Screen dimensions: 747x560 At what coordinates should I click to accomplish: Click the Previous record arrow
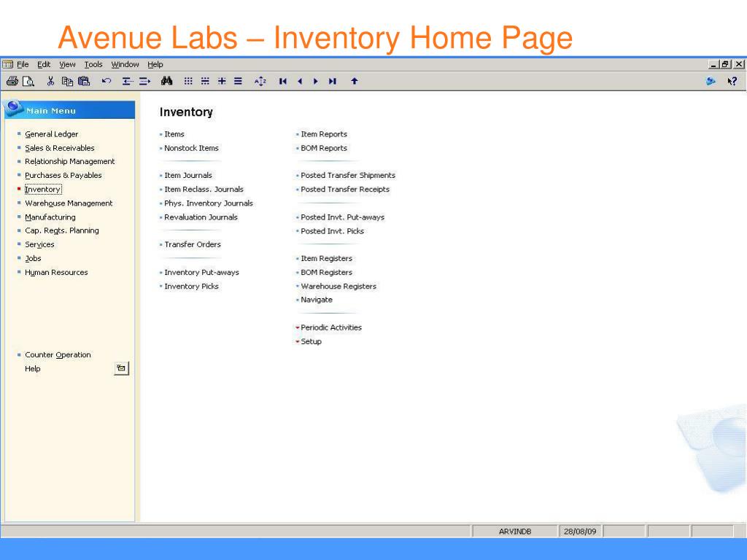click(x=300, y=82)
